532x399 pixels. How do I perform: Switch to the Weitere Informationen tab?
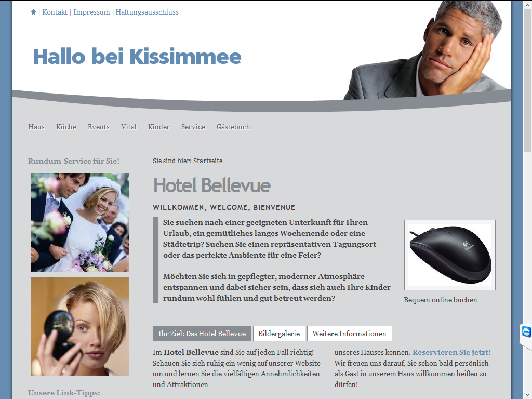pyautogui.click(x=349, y=334)
